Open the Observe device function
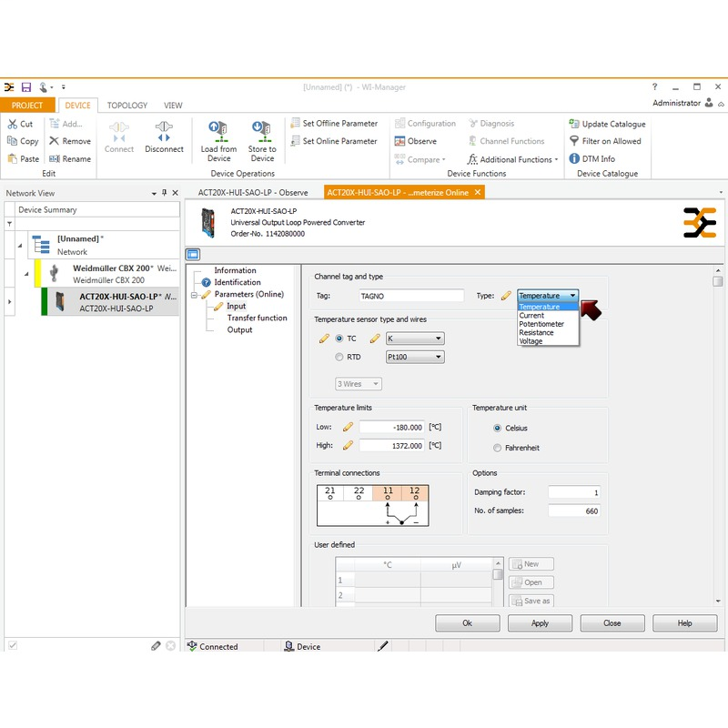 click(416, 141)
